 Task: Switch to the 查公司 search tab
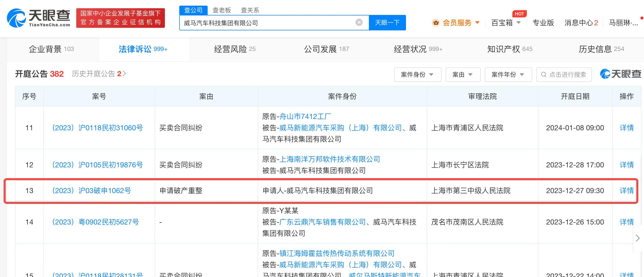pos(193,10)
